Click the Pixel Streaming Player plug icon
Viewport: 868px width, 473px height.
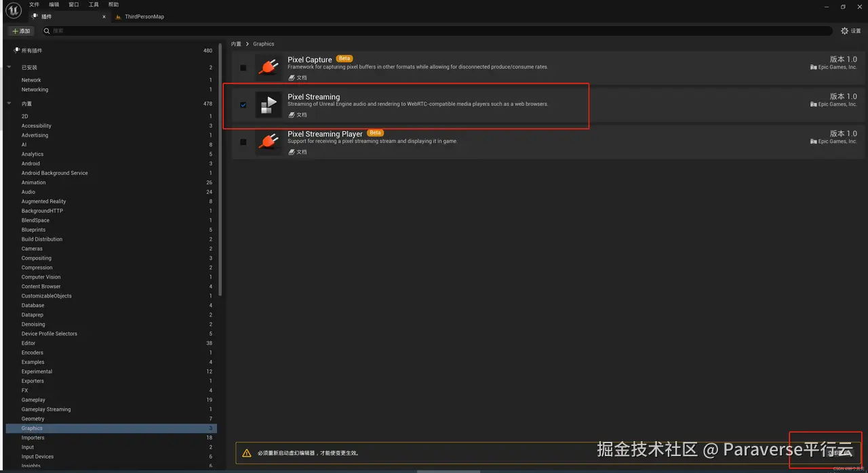(269, 142)
